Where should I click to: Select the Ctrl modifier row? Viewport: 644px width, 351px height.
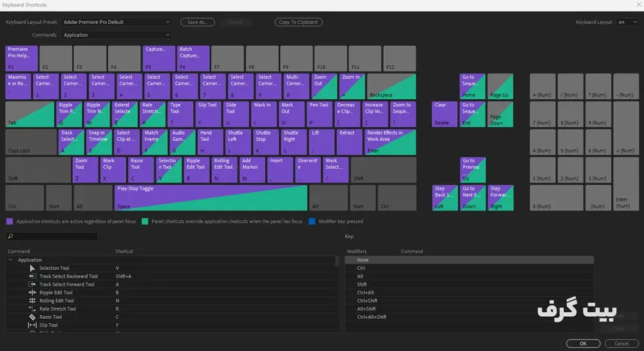click(x=469, y=268)
